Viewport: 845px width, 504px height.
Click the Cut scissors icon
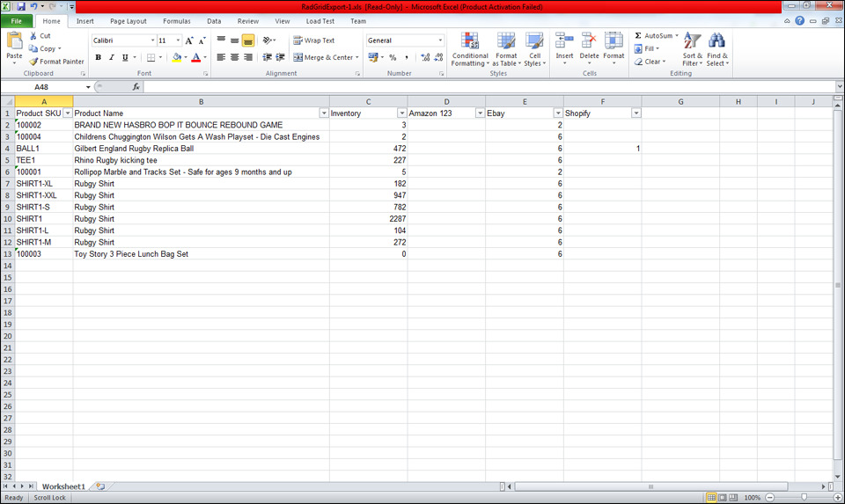[x=33, y=35]
